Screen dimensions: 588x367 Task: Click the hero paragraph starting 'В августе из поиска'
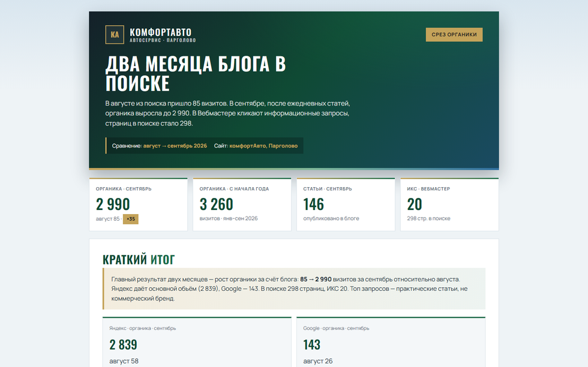pos(227,113)
